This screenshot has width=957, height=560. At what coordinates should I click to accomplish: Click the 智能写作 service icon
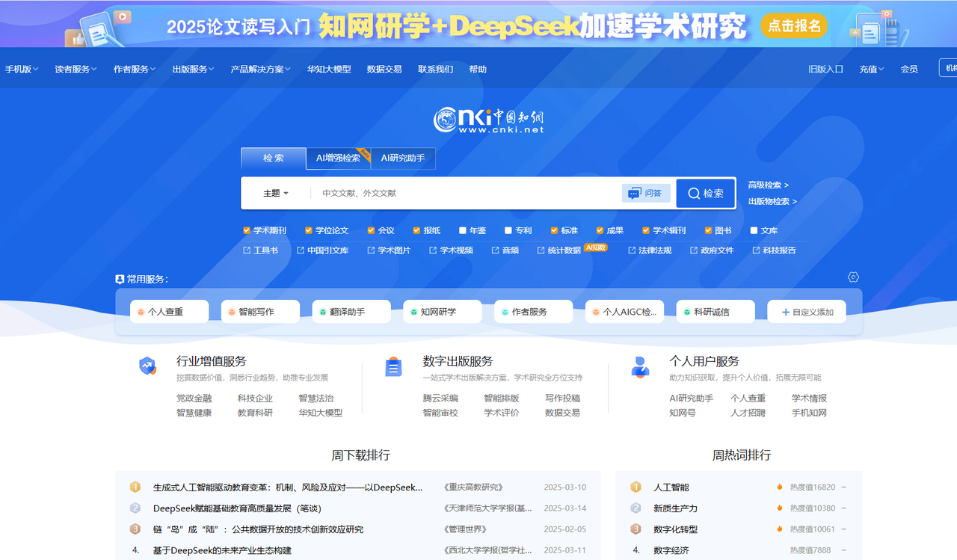pos(232,312)
